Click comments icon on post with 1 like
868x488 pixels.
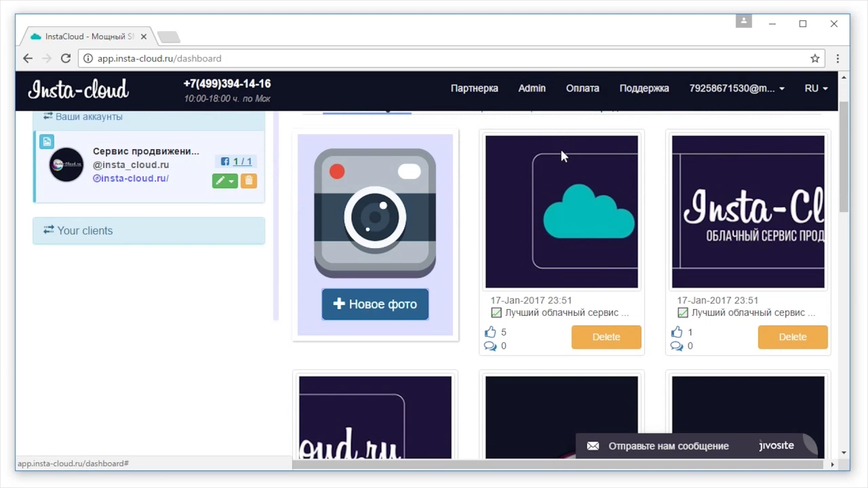tap(677, 346)
